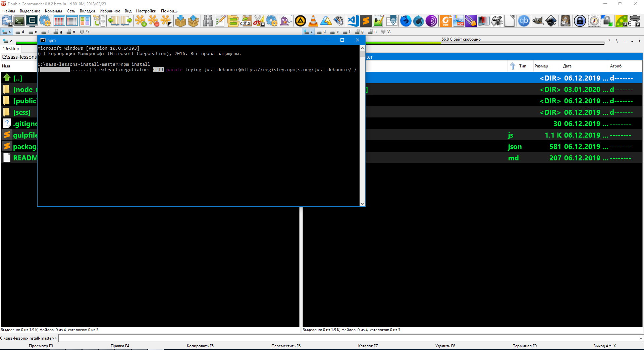Launch Visual Studio Code from toolbar

point(353,21)
